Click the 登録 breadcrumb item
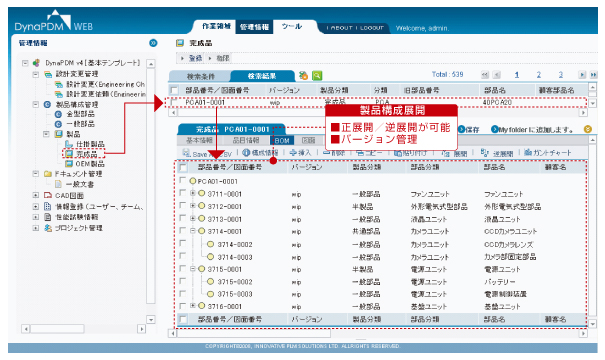Screen dimensions: 605x360 195,58
